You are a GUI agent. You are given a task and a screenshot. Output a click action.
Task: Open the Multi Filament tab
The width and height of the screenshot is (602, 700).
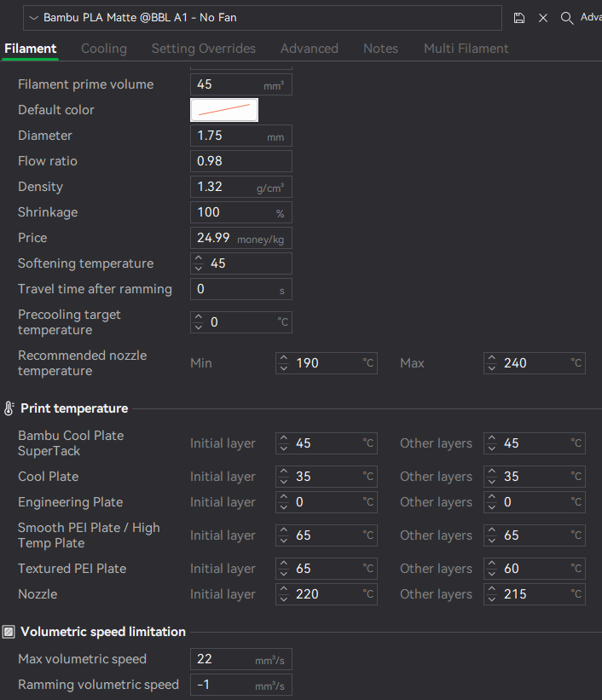[466, 49]
